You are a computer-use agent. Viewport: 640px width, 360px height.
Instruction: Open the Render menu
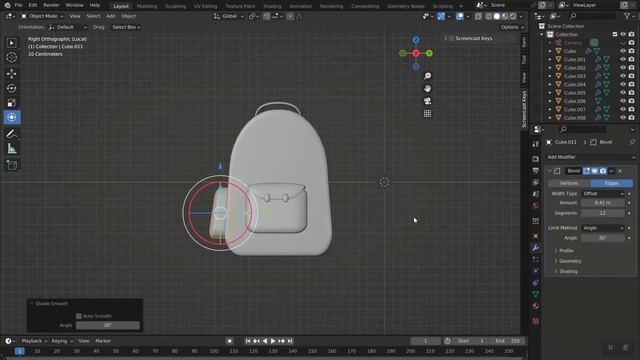51,5
